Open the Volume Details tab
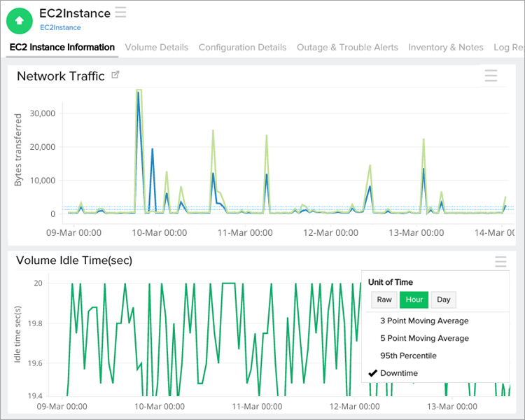The image size is (525, 420). click(157, 47)
